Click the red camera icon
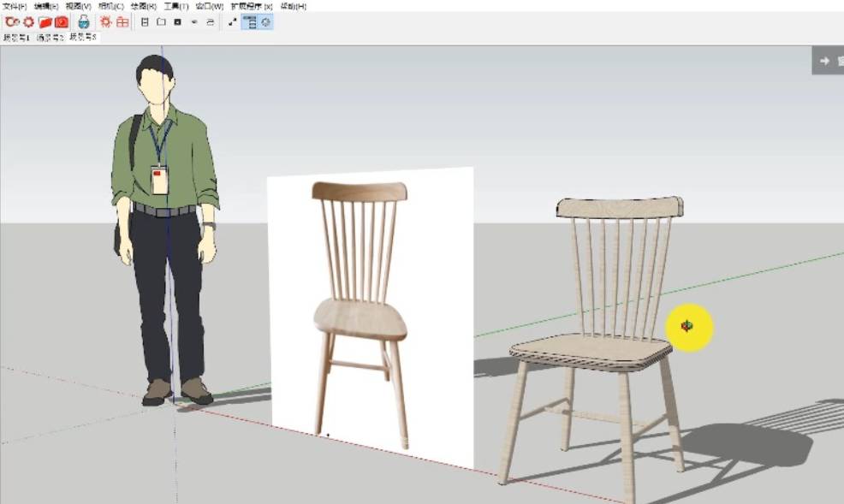The height and width of the screenshot is (504, 844). click(62, 22)
